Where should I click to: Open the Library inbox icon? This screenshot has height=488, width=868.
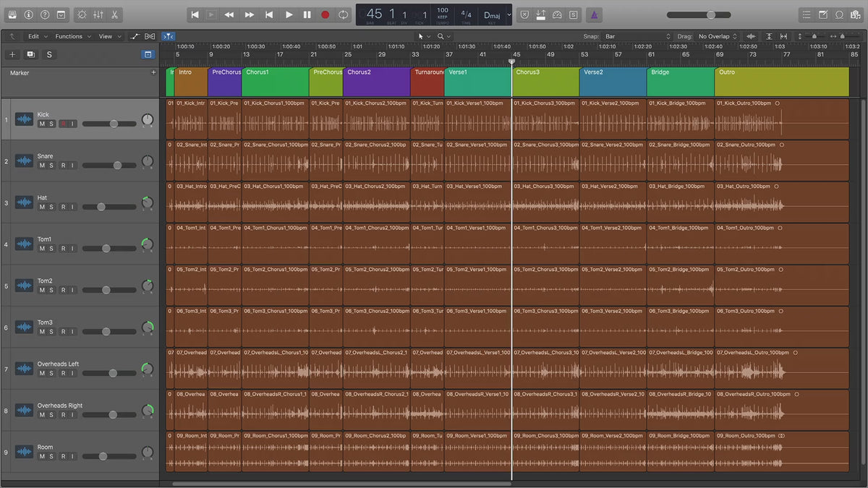12,14
